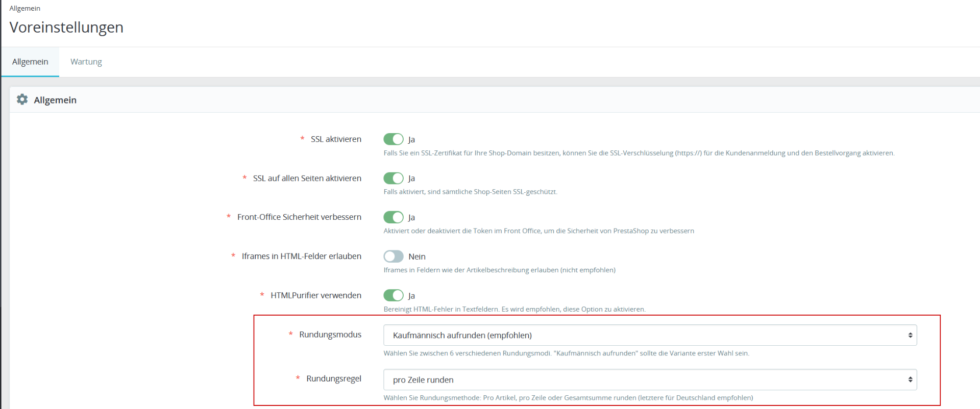
Task: Click the Allgemein section heading text
Action: click(55, 100)
